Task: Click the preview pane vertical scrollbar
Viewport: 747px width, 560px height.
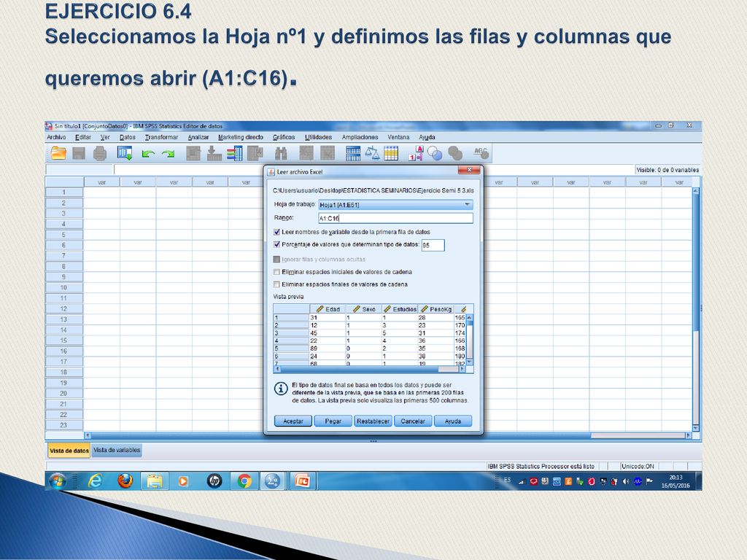Action: [469, 340]
